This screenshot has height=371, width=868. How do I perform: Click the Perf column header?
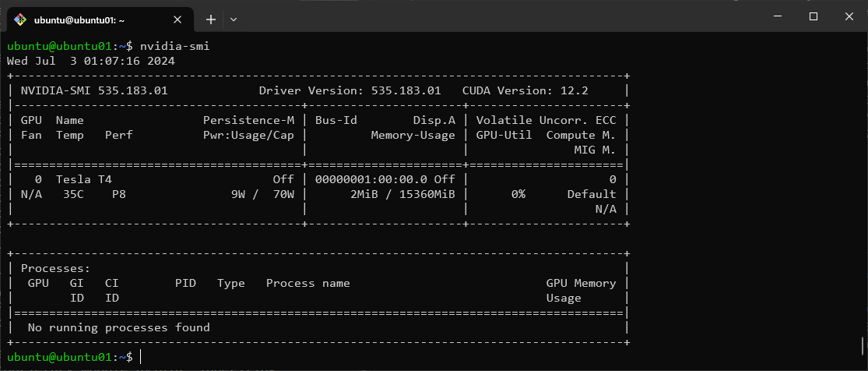point(118,135)
